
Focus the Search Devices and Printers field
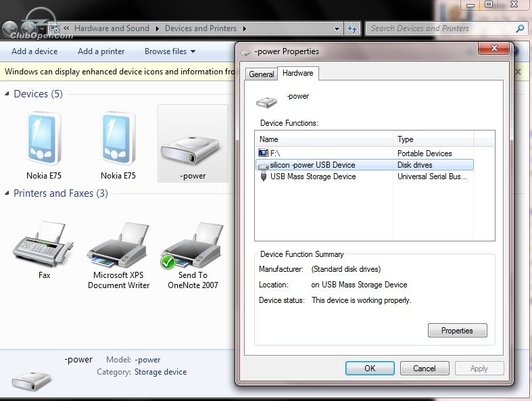tap(439, 28)
